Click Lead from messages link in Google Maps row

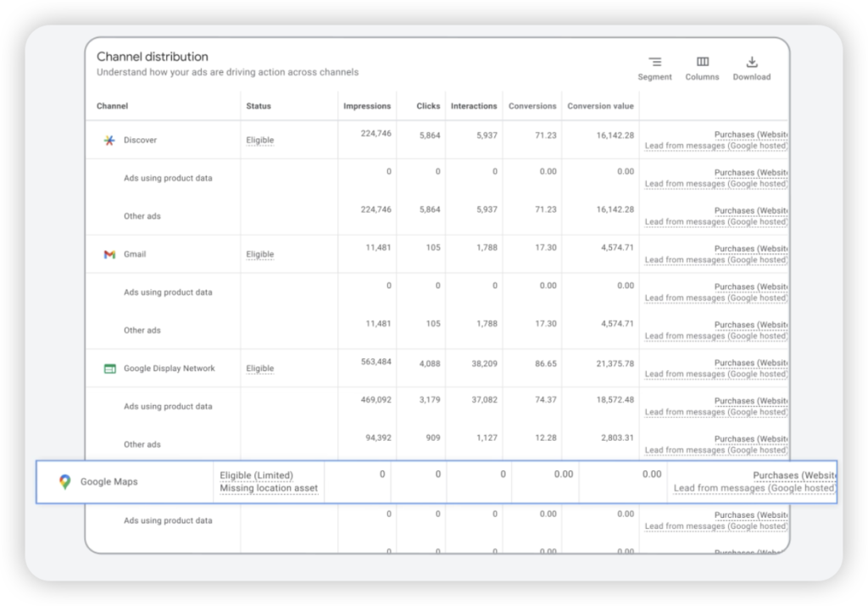[754, 488]
